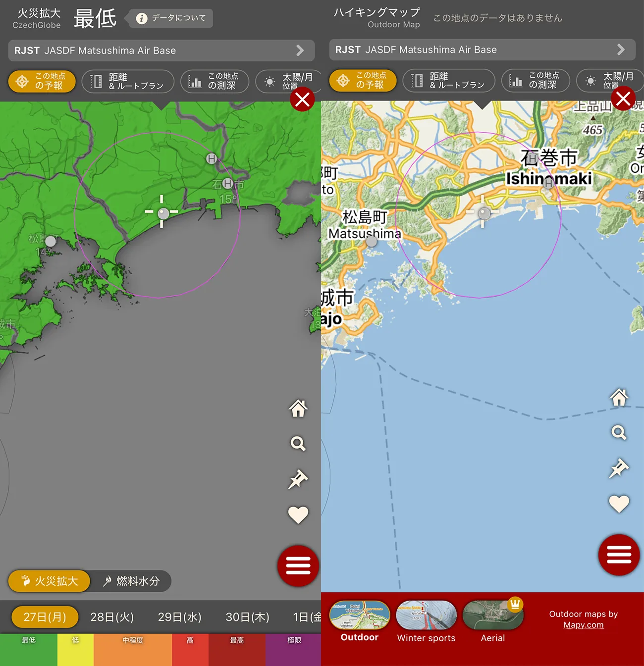Open 距離＆ルートプラン on left panel

128,81
